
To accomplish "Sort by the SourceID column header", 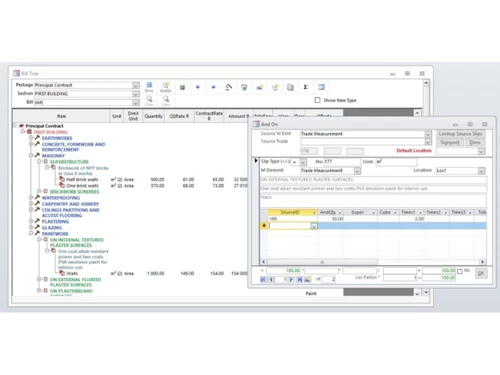I will (292, 212).
